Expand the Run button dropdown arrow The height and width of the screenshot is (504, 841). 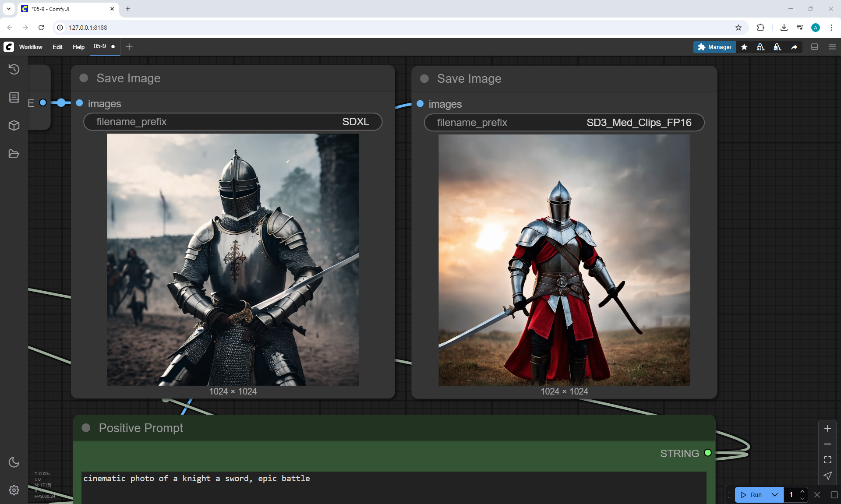[x=774, y=495]
